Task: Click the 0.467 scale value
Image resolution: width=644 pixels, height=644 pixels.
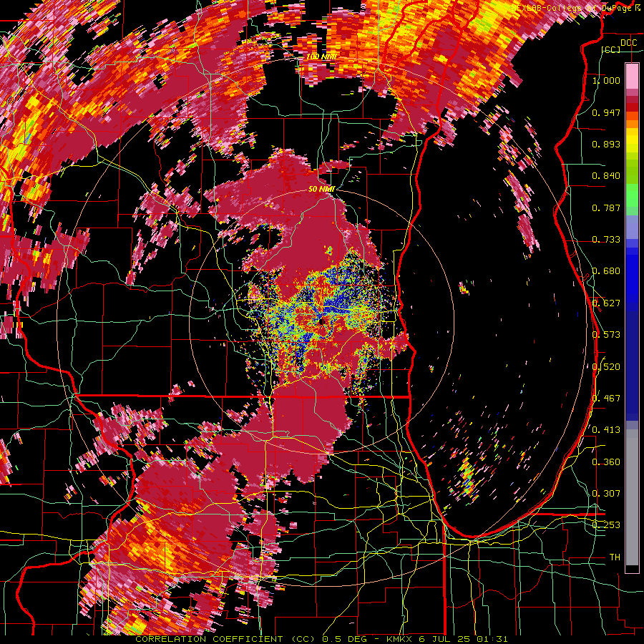Action: (x=606, y=399)
